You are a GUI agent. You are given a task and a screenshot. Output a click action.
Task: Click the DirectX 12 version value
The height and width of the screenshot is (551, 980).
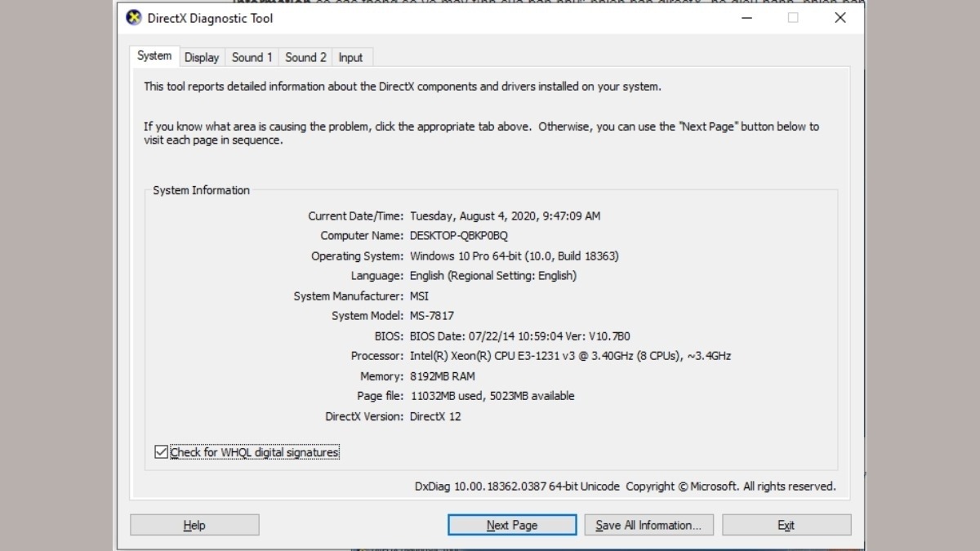click(435, 416)
